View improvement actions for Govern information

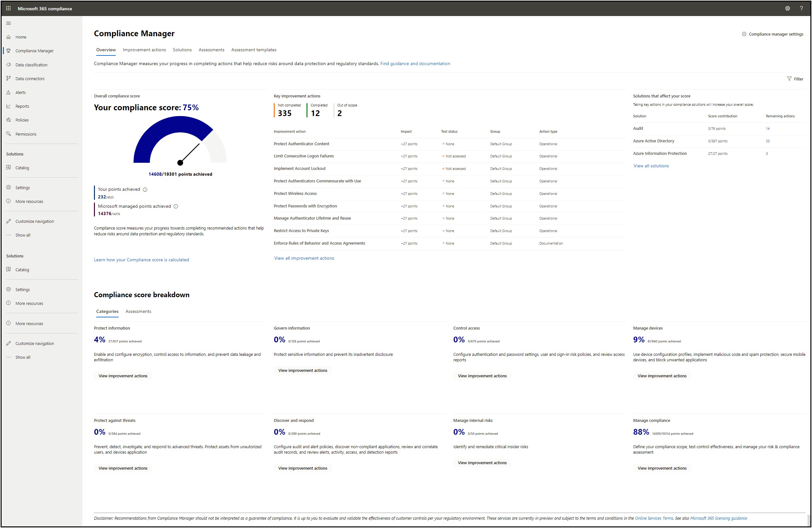point(303,370)
